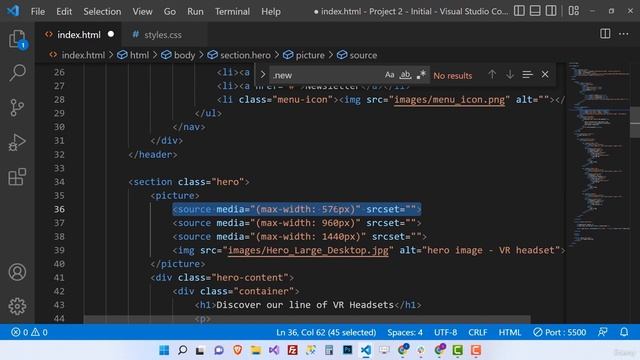Change line ending via CRLF
This screenshot has width=640, height=360.
[478, 332]
